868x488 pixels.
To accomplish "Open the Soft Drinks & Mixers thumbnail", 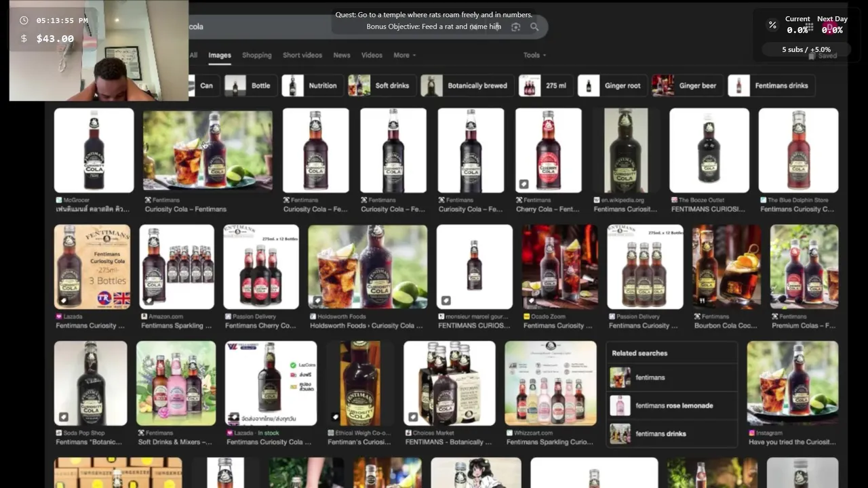I will 176,384.
